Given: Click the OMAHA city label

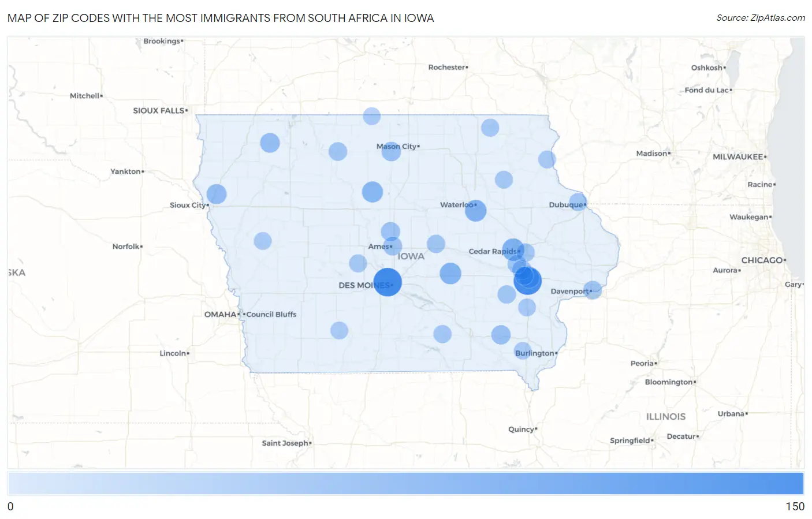Looking at the screenshot, I should click(x=221, y=314).
